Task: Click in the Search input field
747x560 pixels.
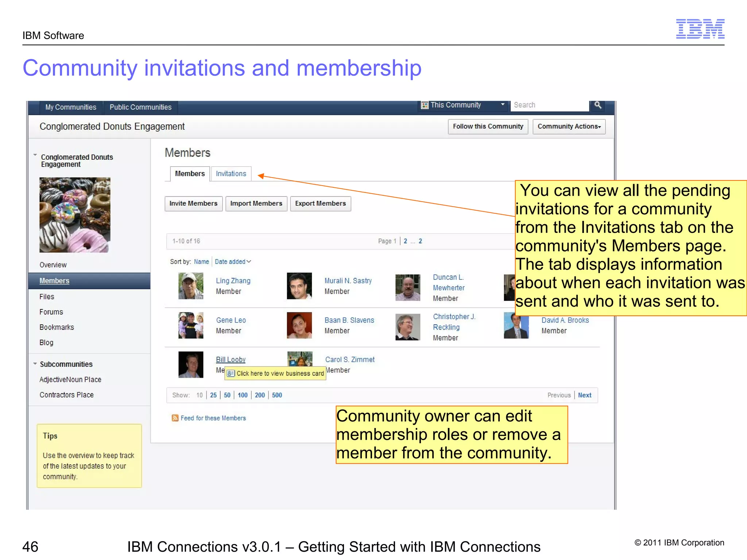Action: coord(550,105)
